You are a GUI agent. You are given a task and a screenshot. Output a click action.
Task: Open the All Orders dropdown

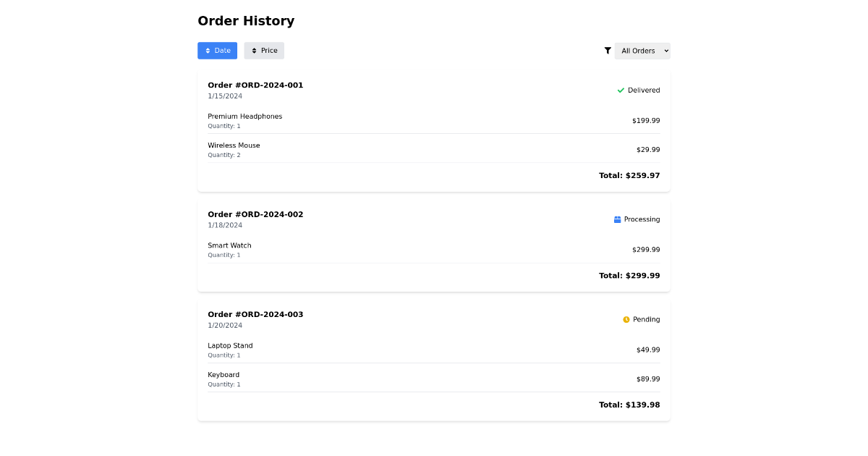(641, 51)
